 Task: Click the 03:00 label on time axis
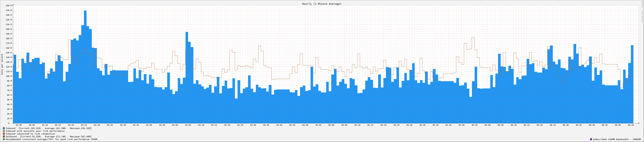pyautogui.click(x=19, y=125)
